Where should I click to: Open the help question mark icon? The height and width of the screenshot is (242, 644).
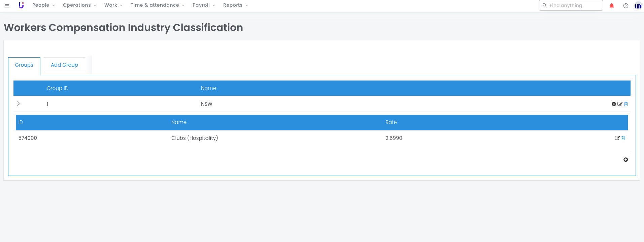(625, 6)
